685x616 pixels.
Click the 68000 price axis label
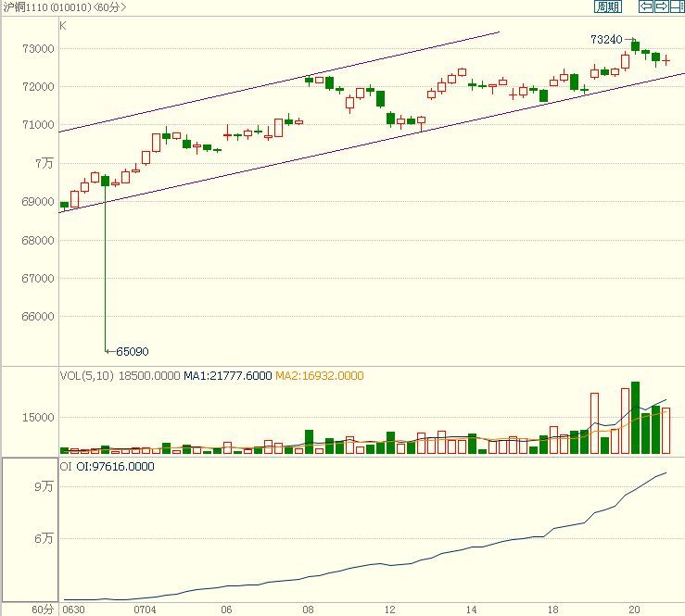(x=38, y=241)
